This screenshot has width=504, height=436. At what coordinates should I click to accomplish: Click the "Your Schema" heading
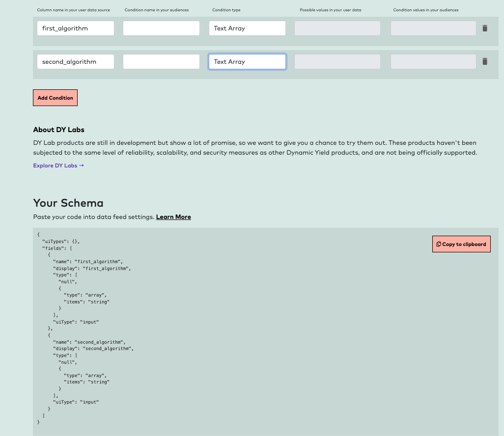point(68,203)
